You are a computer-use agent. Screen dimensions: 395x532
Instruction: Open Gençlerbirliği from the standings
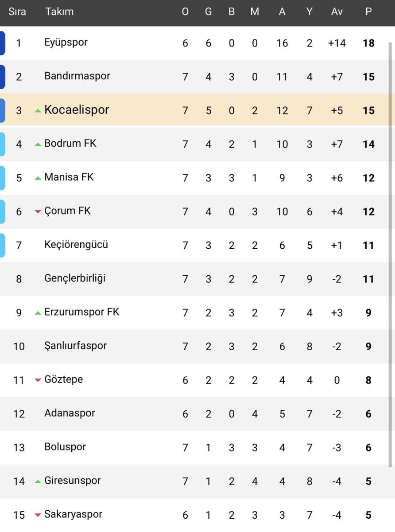[75, 278]
